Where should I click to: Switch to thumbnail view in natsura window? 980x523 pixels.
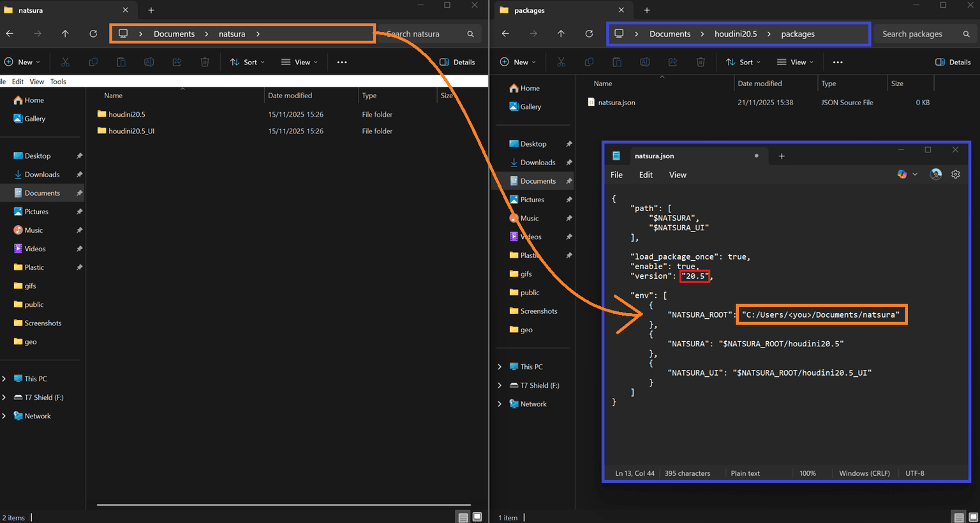pyautogui.click(x=477, y=517)
